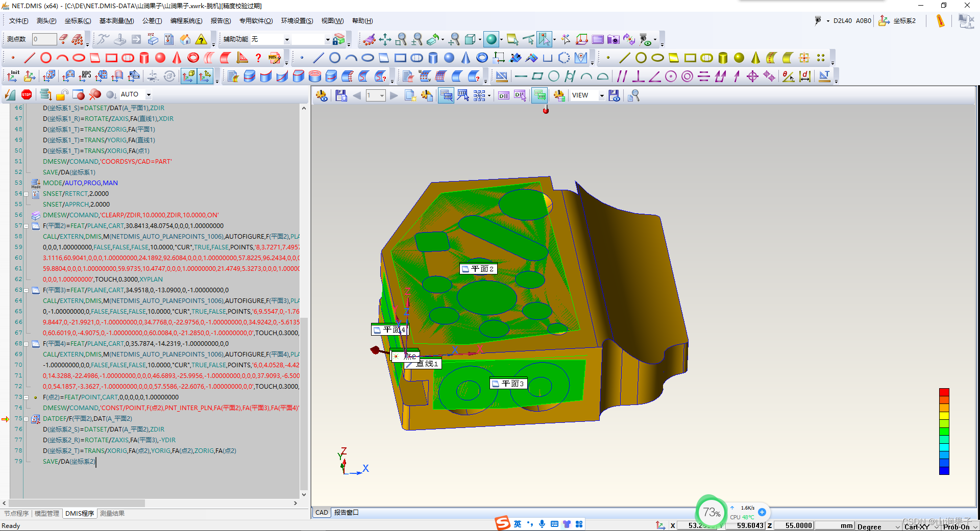Viewport: 980px width, 531px height.
Task: Select the red measure circle tool
Action: pos(46,58)
